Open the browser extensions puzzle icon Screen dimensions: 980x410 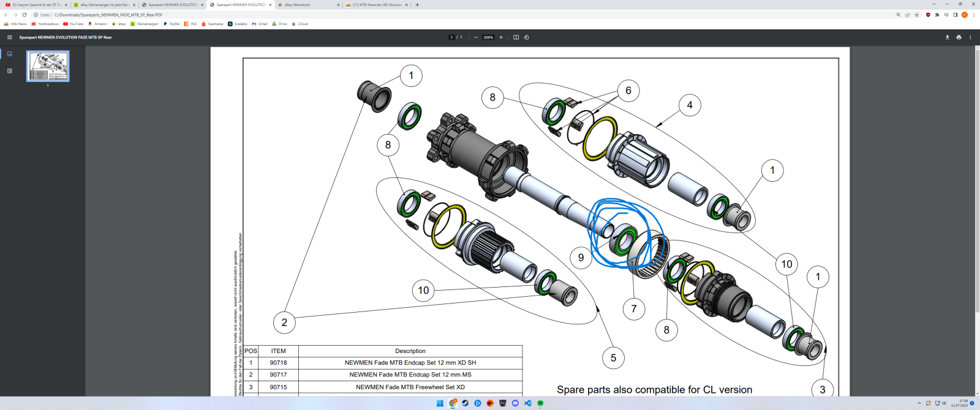click(x=937, y=15)
